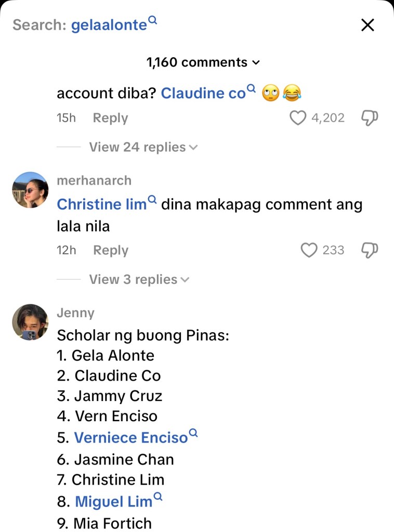394x532 pixels.
Task: Open the Miguel Lim search link
Action: (114, 502)
